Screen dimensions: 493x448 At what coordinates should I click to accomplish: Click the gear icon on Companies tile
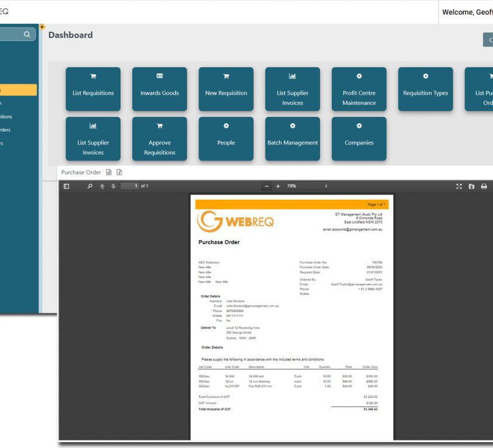pyautogui.click(x=359, y=126)
